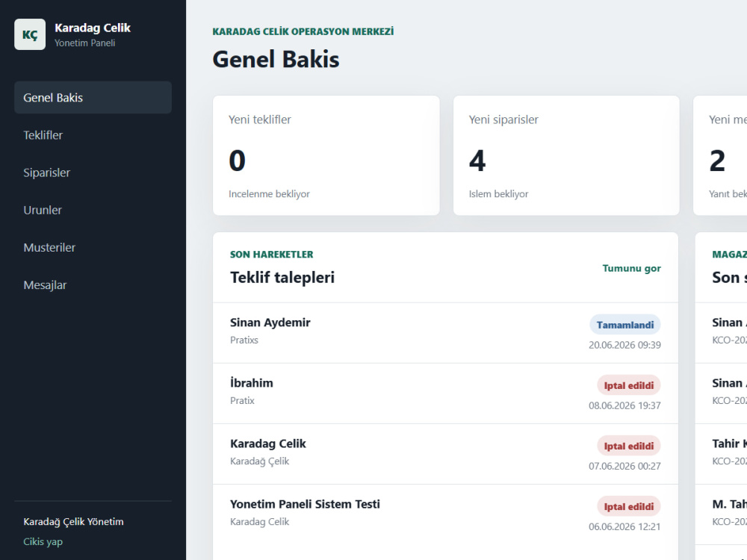Click the 20.06.2026 09:39 timestamp
Image resolution: width=747 pixels, height=560 pixels.
[x=624, y=345]
